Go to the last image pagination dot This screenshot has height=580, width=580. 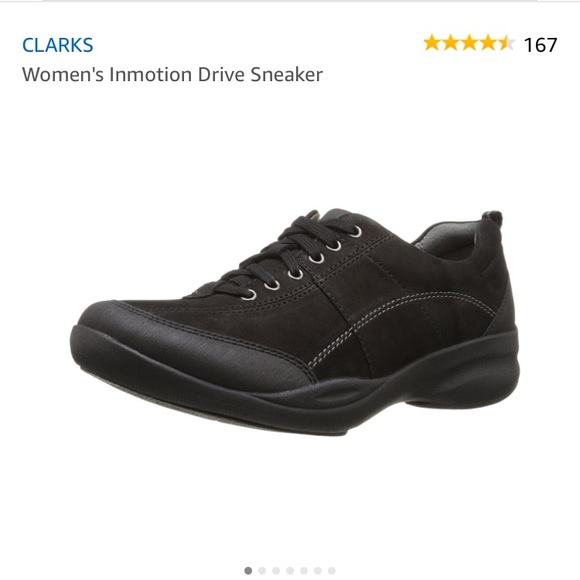pos(332,571)
